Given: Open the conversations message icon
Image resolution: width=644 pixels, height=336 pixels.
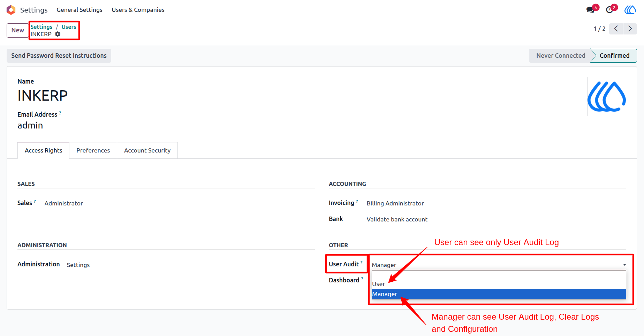Looking at the screenshot, I should 590,10.
